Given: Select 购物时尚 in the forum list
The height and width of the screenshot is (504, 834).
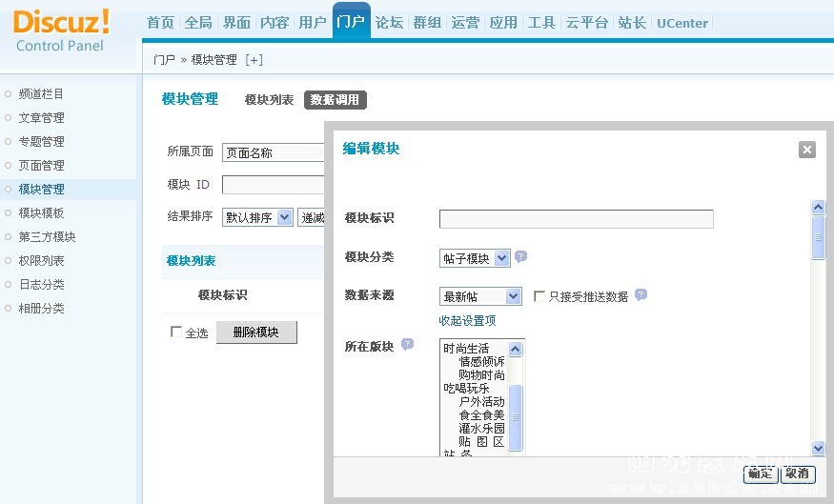Looking at the screenshot, I should (482, 375).
